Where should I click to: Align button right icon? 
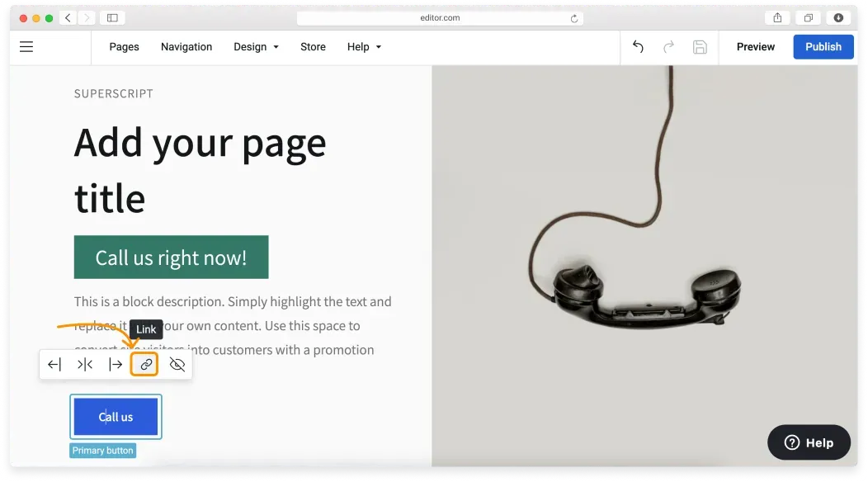click(116, 365)
